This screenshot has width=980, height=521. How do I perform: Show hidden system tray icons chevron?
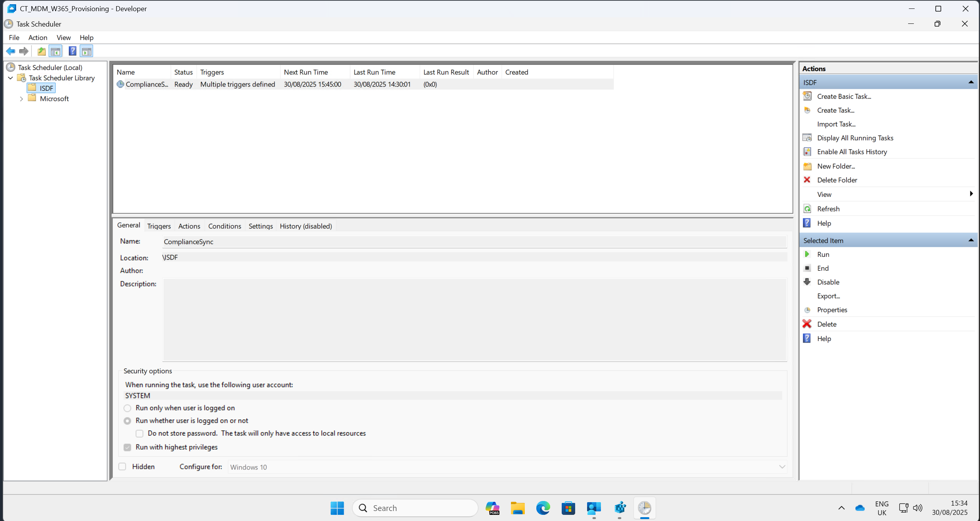(841, 508)
